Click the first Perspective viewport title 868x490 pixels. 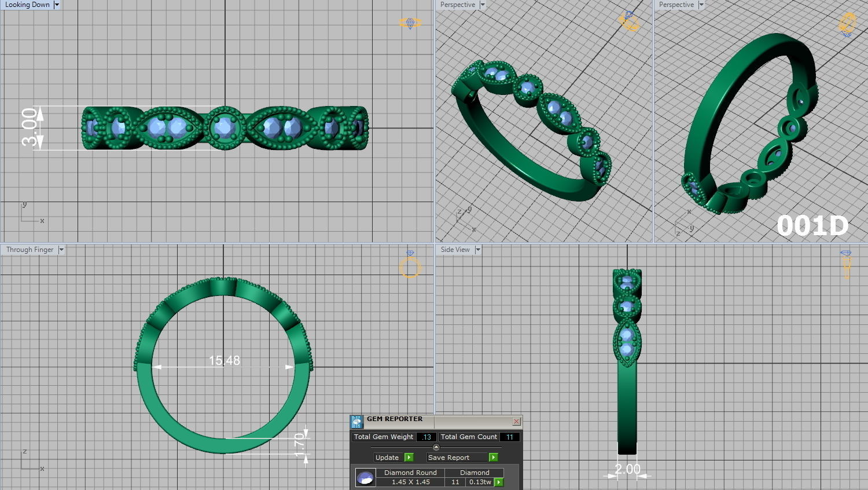(458, 5)
